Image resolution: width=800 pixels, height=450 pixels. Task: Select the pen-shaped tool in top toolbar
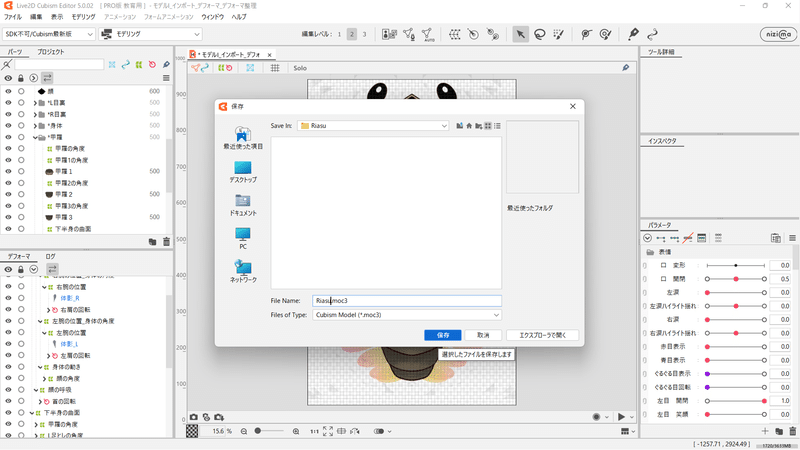[633, 34]
